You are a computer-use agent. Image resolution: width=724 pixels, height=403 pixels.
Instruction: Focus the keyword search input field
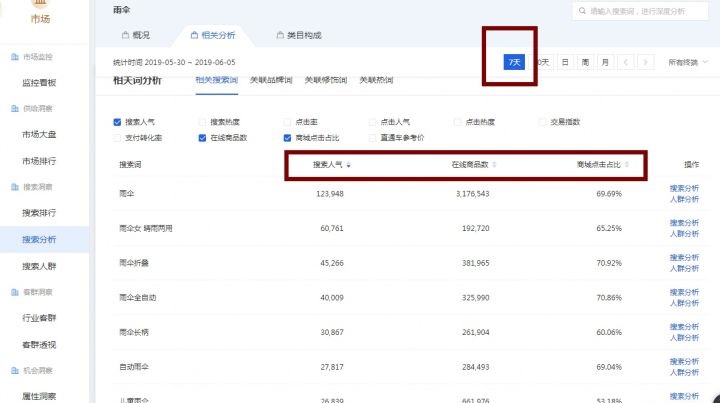[640, 11]
